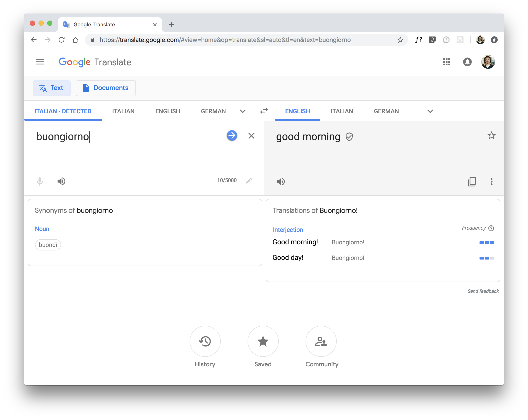Viewport: 528px width, 420px height.
Task: Open the Google apps launcher grid
Action: point(446,62)
